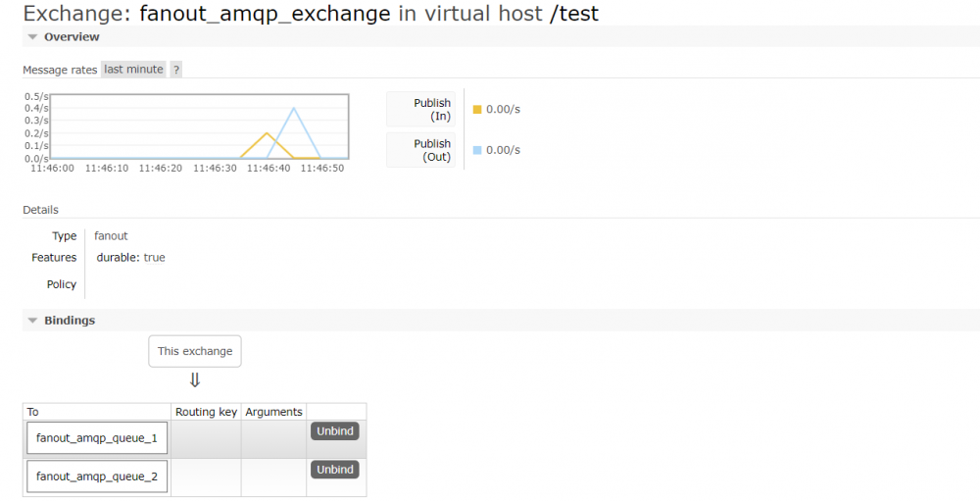Open the fanout_amqp_queue_1 binding link
This screenshot has width=980, height=501.
coord(97,438)
